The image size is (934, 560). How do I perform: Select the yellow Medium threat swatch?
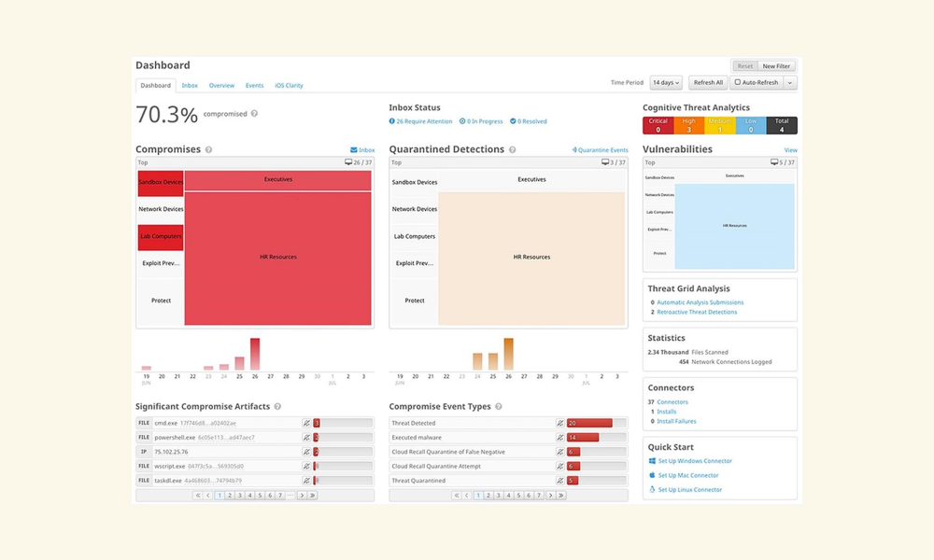click(720, 126)
